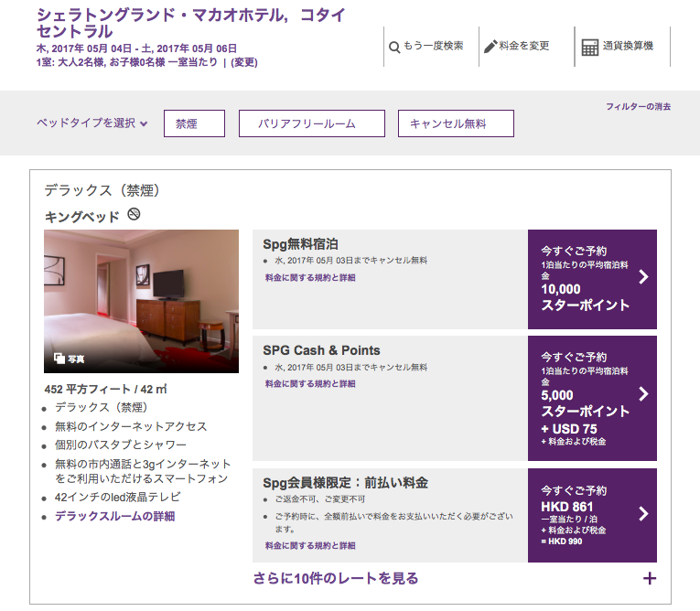Screen dimensions: 700x611
Task: Book SPG Cash & Points rate
Action: (x=592, y=398)
